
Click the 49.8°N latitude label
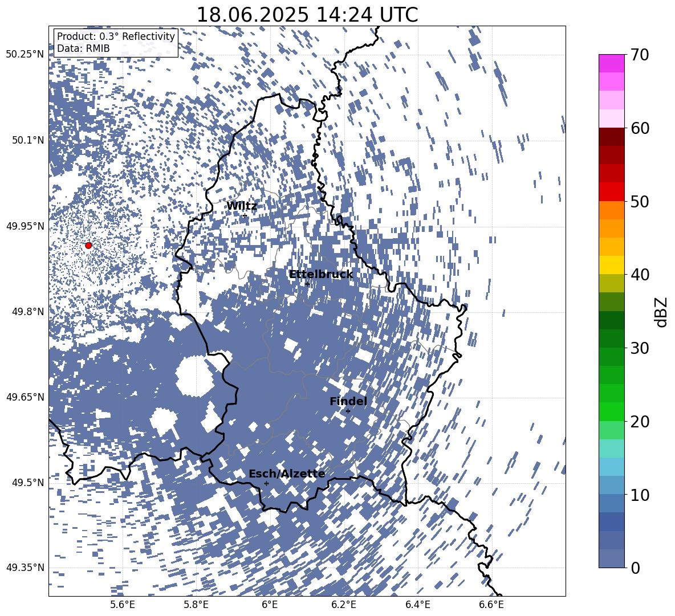tap(28, 312)
